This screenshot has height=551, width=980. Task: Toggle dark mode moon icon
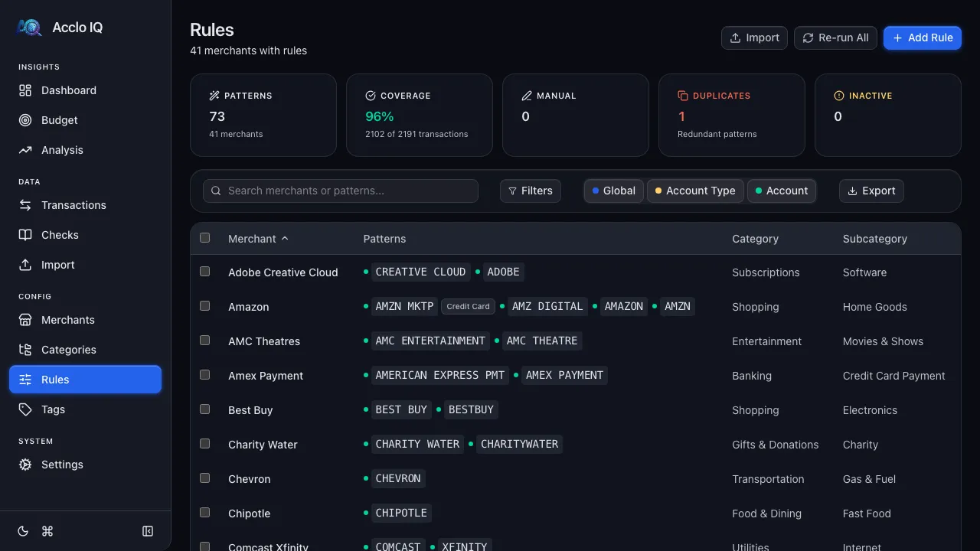click(x=24, y=531)
